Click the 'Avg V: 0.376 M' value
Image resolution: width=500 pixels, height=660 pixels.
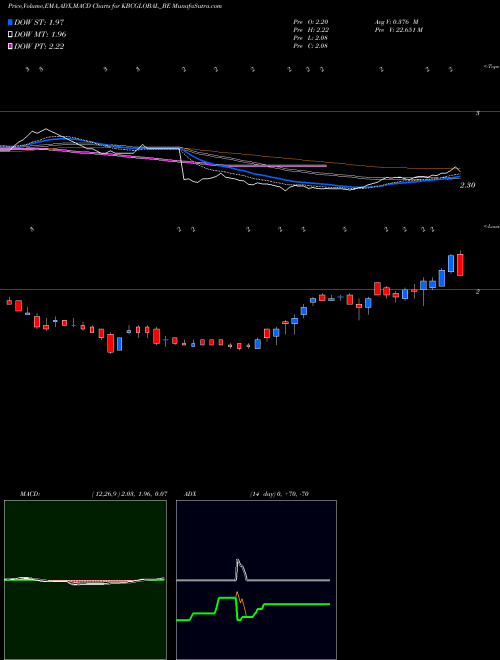pos(396,22)
